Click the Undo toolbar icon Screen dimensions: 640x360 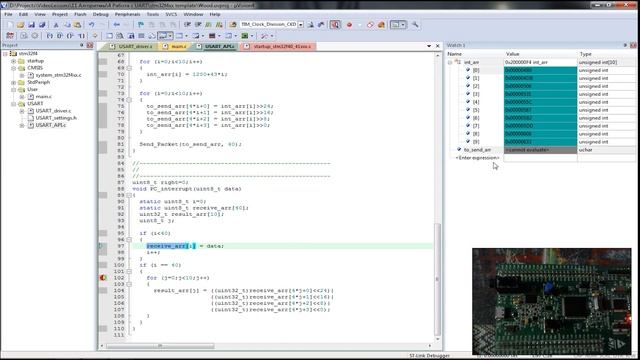point(91,25)
